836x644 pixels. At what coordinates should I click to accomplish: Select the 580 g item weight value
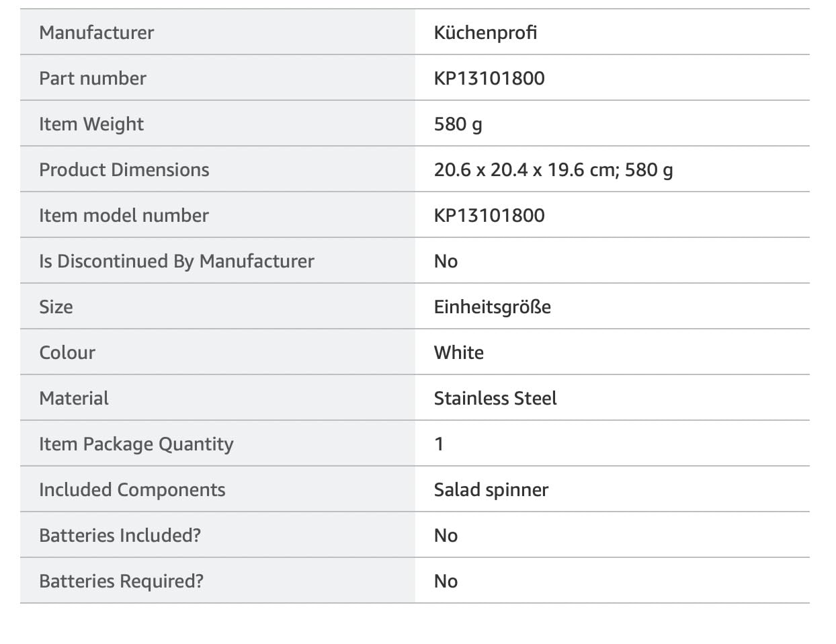pos(458,124)
